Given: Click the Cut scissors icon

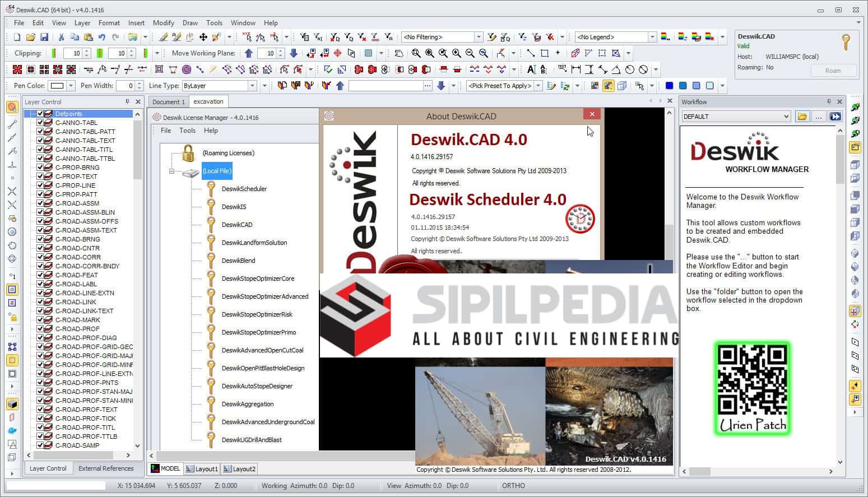Looking at the screenshot, I should [61, 37].
